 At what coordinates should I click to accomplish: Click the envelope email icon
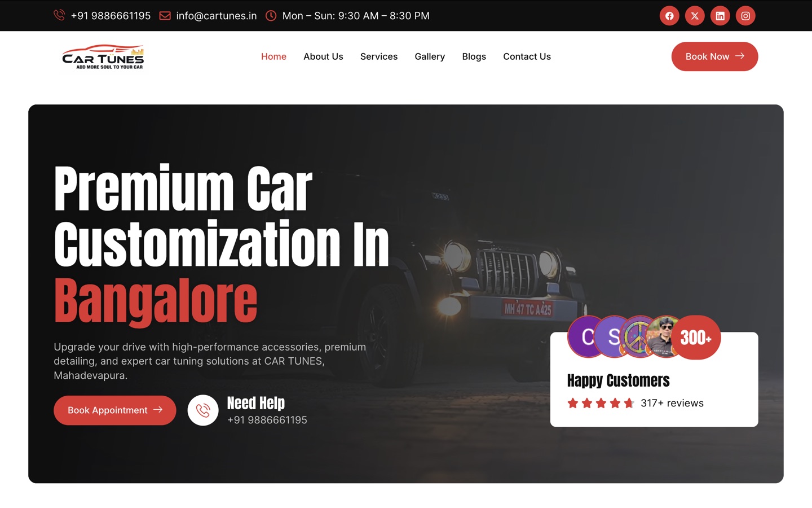(165, 16)
